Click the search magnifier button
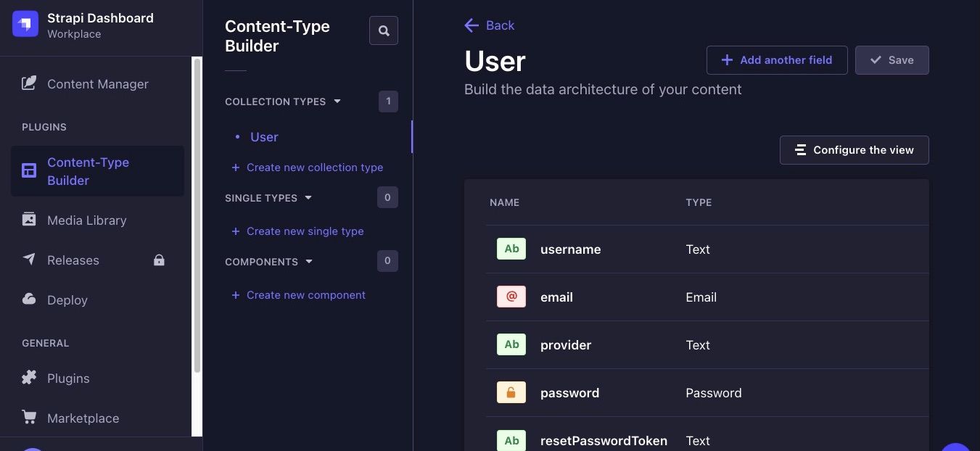 (x=384, y=31)
